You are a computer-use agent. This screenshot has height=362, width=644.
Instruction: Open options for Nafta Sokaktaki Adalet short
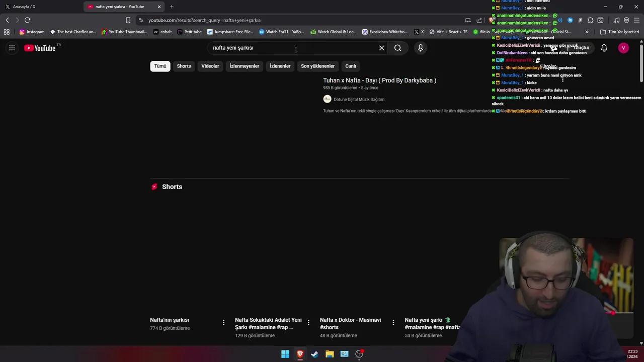308,322
